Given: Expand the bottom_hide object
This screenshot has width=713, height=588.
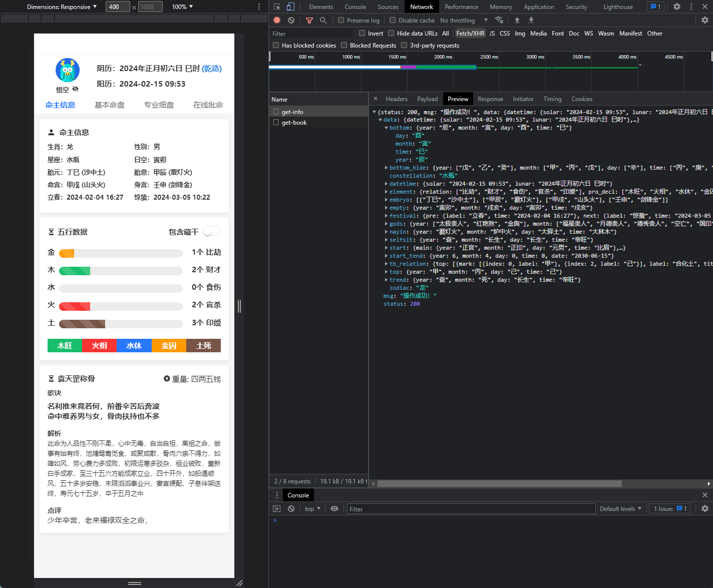Looking at the screenshot, I should pyautogui.click(x=386, y=168).
